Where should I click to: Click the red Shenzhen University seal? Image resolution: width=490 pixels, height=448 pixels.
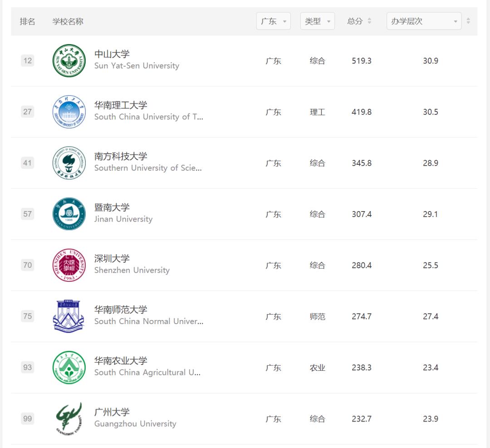[x=69, y=265]
